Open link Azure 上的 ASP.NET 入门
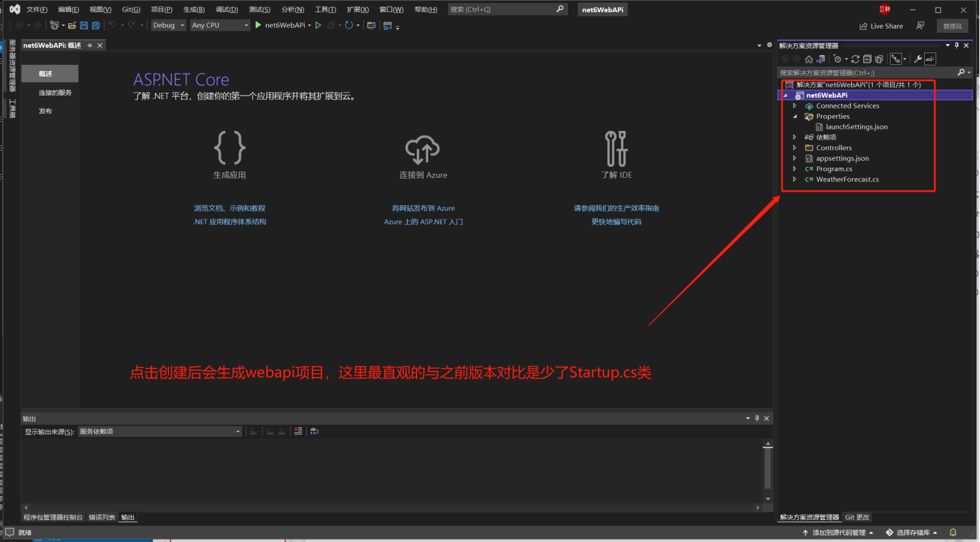Screen dimensions: 980x542 (x=424, y=222)
